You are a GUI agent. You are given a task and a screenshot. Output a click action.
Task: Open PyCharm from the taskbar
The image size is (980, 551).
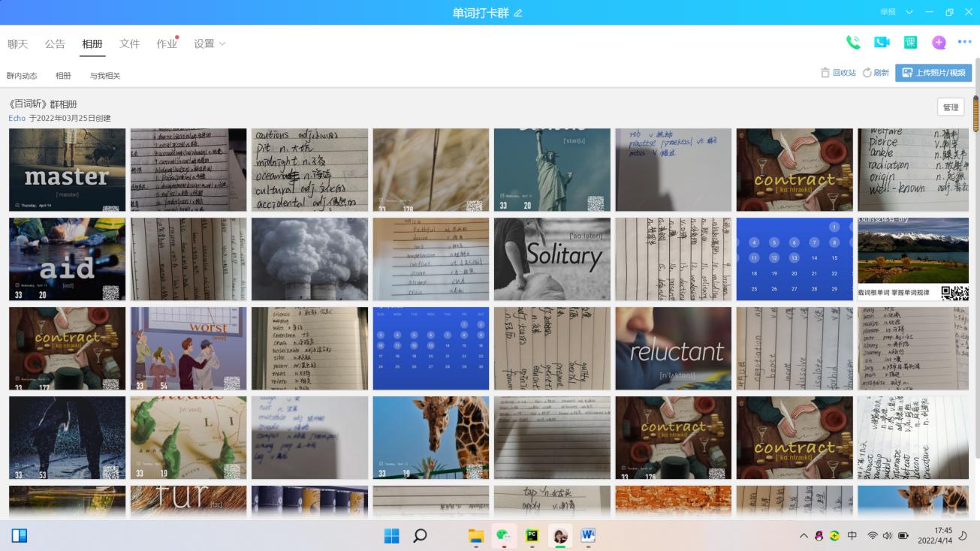532,535
